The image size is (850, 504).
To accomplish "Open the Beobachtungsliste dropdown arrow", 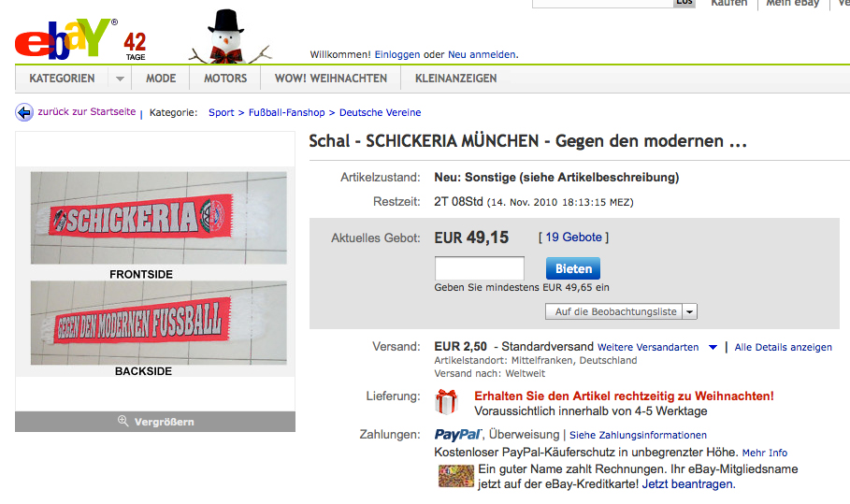I will point(689,311).
